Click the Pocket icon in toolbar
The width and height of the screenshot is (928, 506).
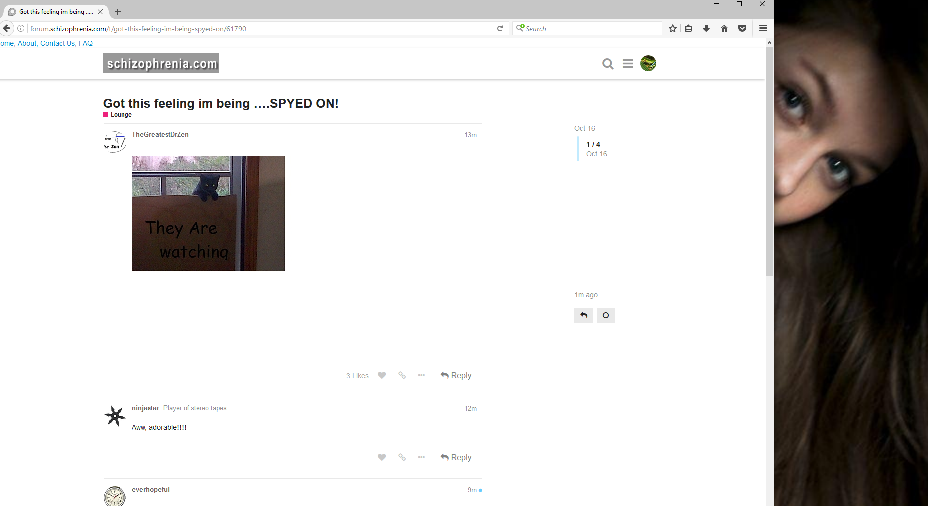742,28
